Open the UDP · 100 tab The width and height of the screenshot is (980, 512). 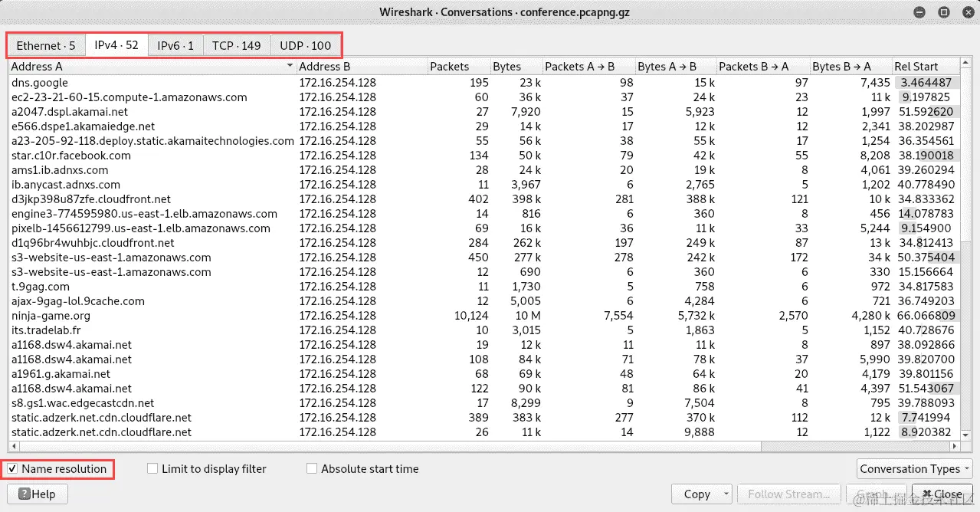click(306, 45)
